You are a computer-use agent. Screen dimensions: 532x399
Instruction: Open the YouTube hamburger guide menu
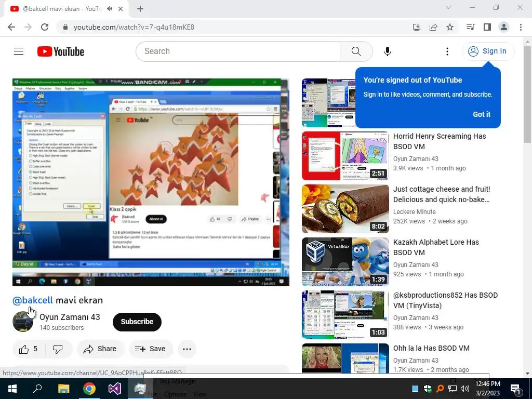pyautogui.click(x=19, y=51)
